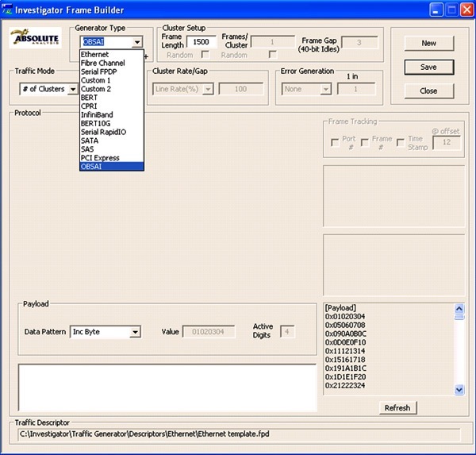Open the Data Pattern Inc Byte dropdown

pos(135,332)
